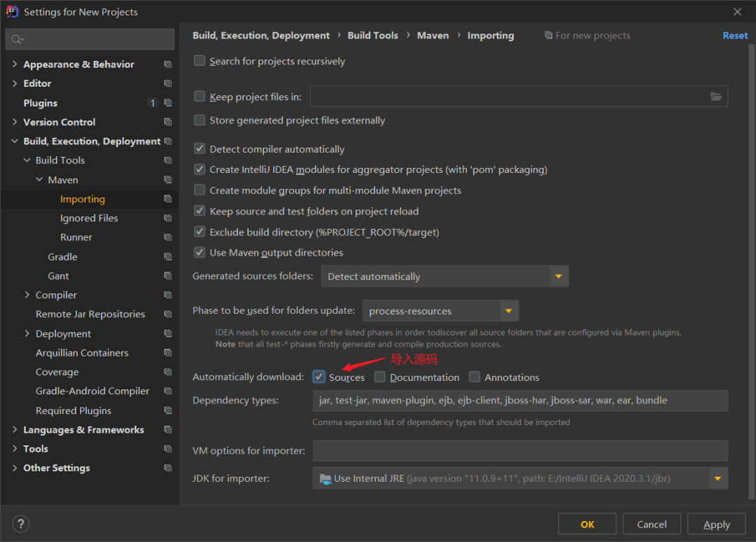Click the project-level icon beside Editor

[168, 83]
